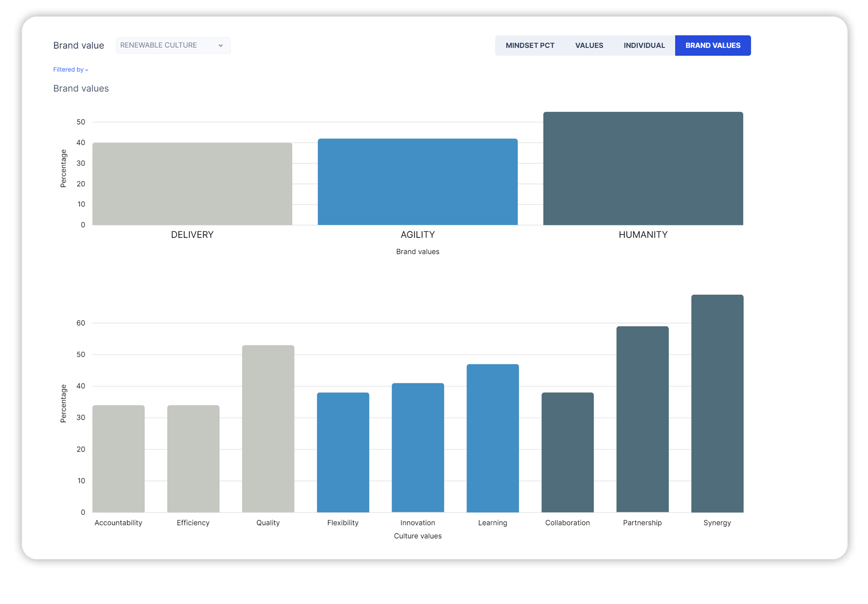Click the Delivery bar in brand chart

[192, 184]
